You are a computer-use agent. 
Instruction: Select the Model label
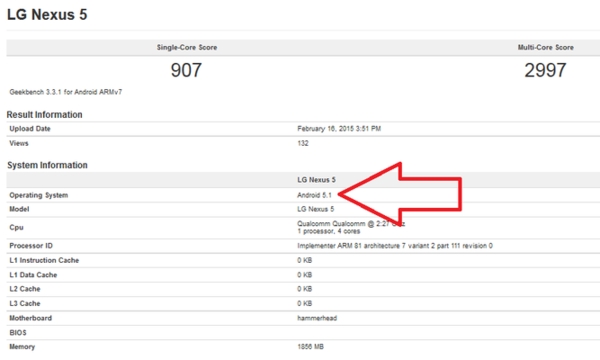(19, 209)
